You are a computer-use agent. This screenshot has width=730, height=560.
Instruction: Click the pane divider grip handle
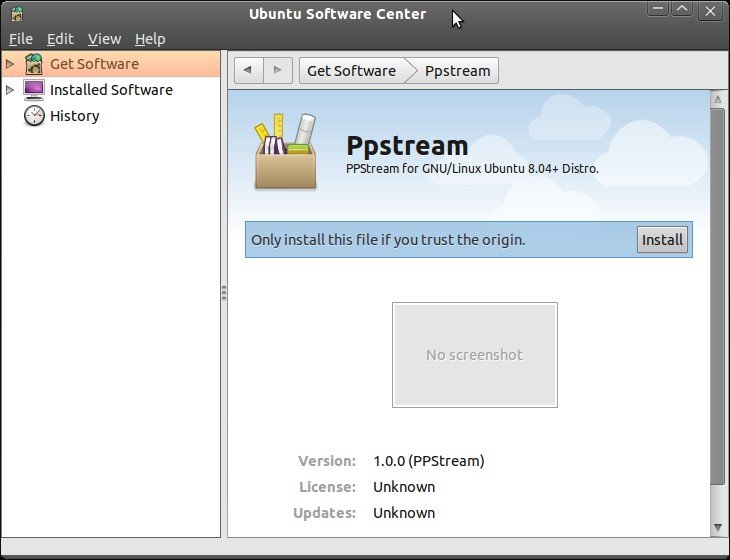[224, 293]
